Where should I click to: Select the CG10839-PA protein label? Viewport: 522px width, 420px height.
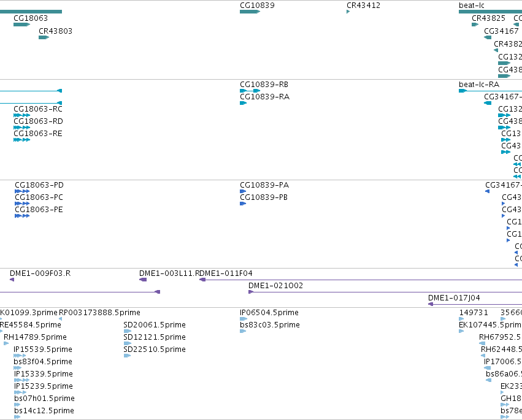pos(264,185)
